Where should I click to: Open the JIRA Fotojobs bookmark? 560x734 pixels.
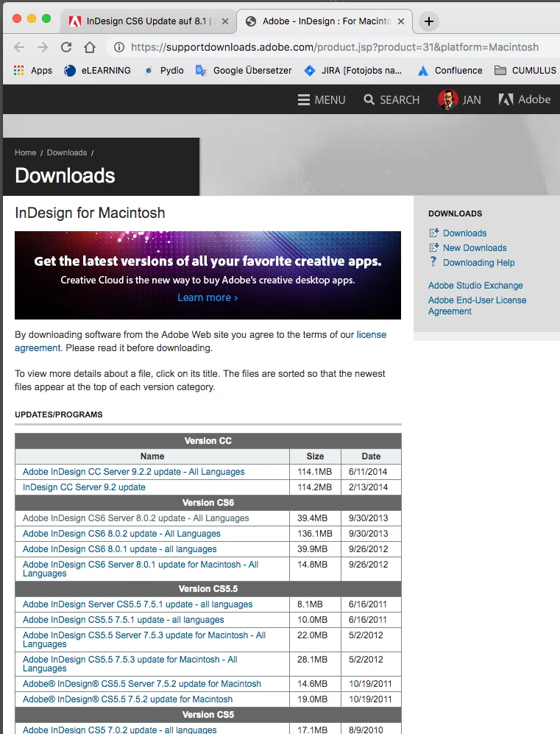(x=352, y=70)
